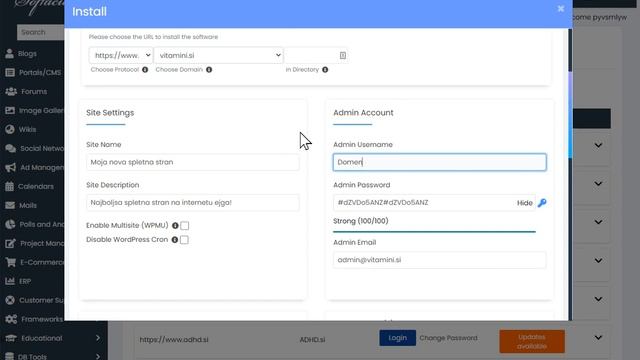The image size is (640, 360).
Task: Open the Frameworks gears icon
Action: [11, 319]
